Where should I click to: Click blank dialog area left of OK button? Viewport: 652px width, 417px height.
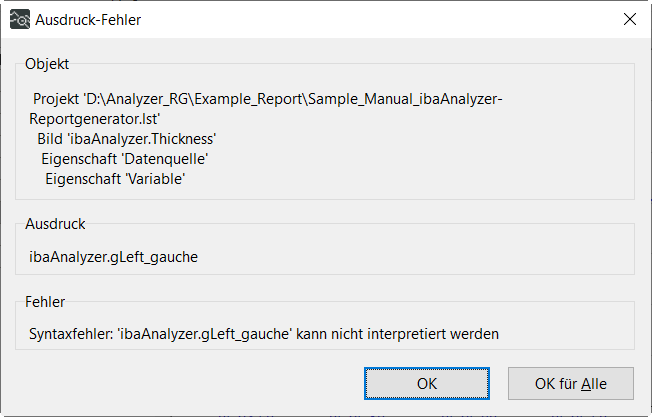180,382
